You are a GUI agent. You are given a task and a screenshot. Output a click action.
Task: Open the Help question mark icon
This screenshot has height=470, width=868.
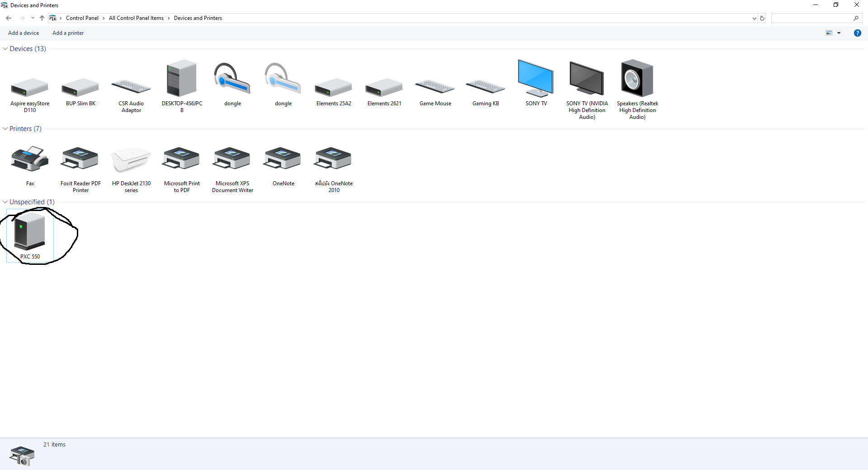click(857, 33)
